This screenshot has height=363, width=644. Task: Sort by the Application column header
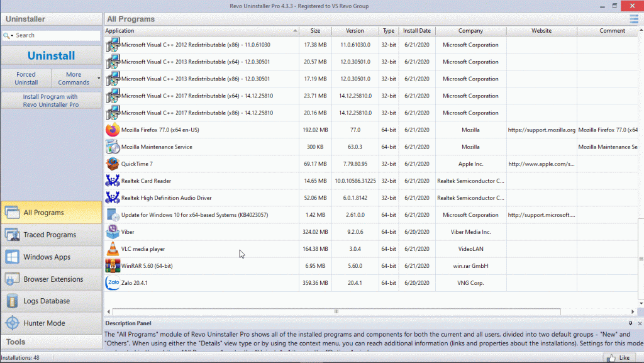click(x=201, y=31)
